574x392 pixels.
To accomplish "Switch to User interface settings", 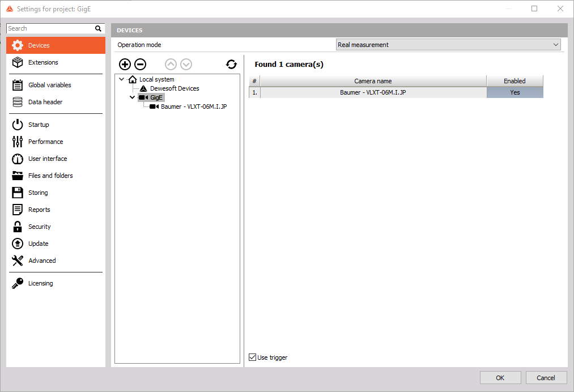I will pyautogui.click(x=56, y=159).
